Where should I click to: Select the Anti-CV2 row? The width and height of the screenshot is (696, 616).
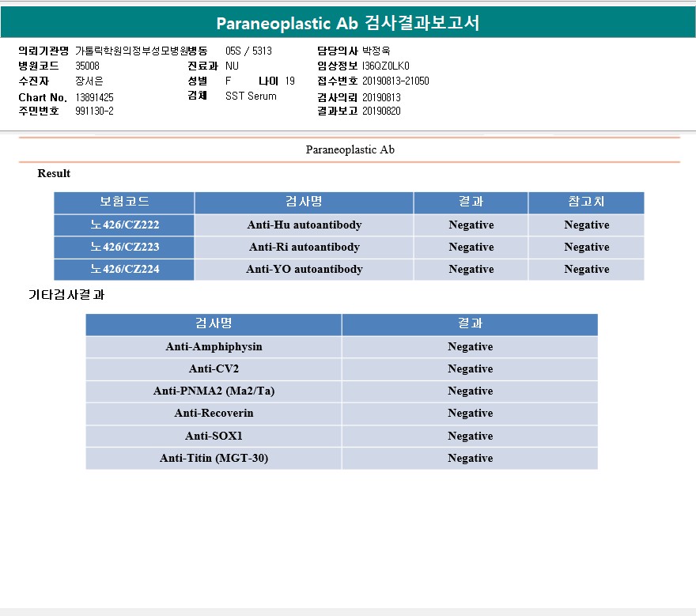pyautogui.click(x=342, y=368)
